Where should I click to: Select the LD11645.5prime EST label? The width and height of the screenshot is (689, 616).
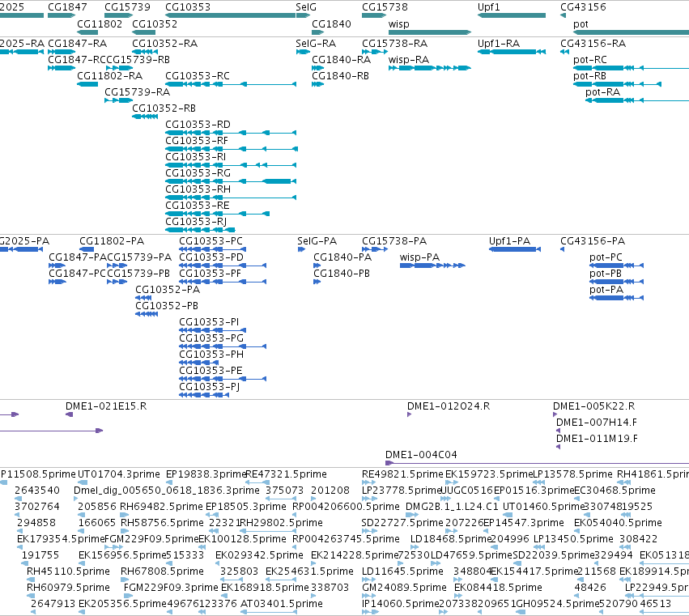tap(402, 571)
